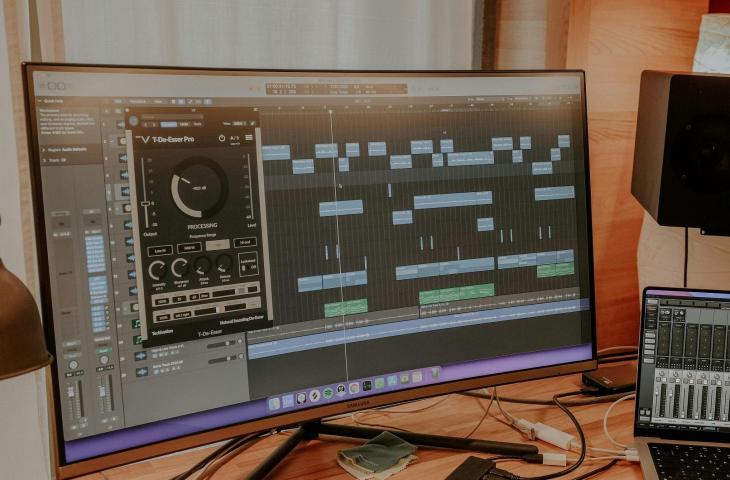Click the previous preset arrow in plugin header
Viewport: 730px width, 480px height.
point(144,125)
